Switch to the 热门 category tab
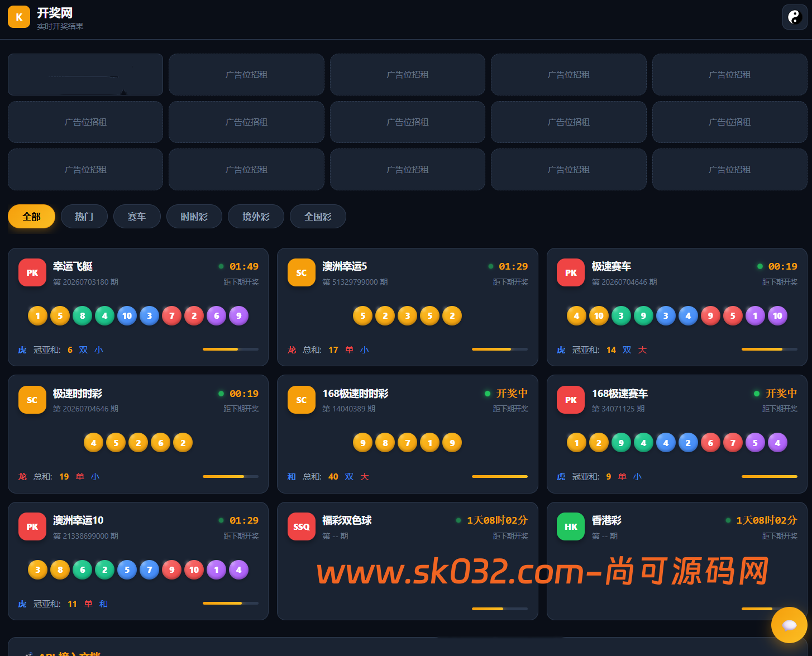This screenshot has width=812, height=656. 84,217
